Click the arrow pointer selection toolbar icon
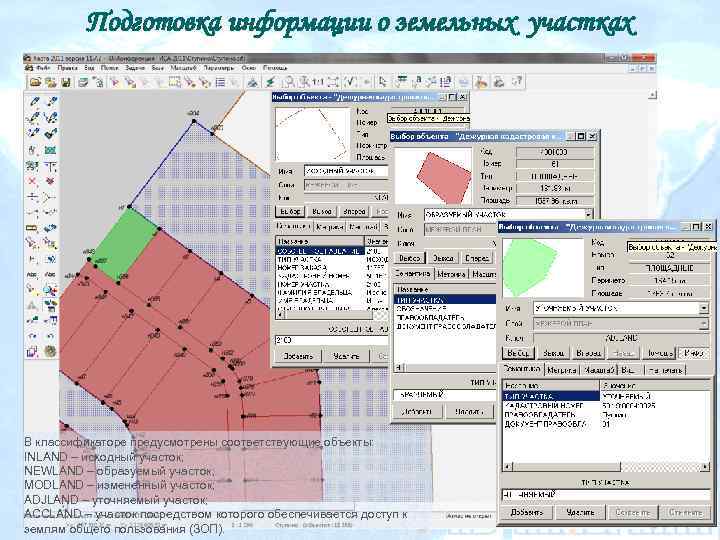 coord(383,82)
